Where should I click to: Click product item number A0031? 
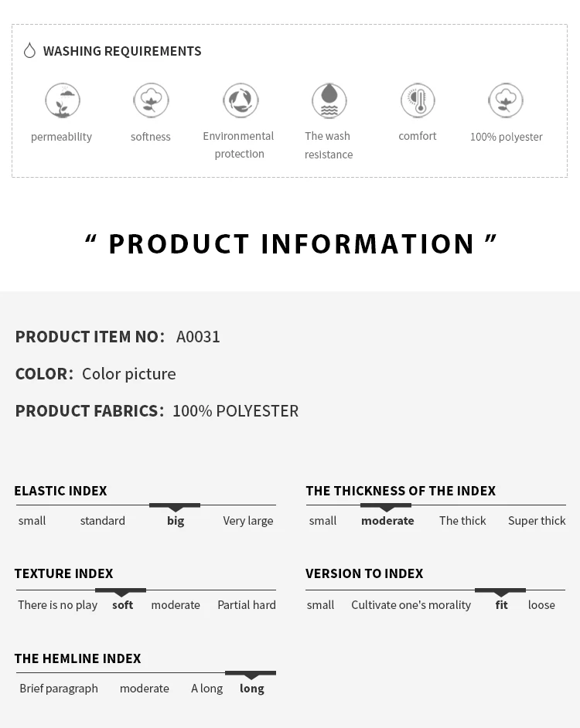[198, 337]
